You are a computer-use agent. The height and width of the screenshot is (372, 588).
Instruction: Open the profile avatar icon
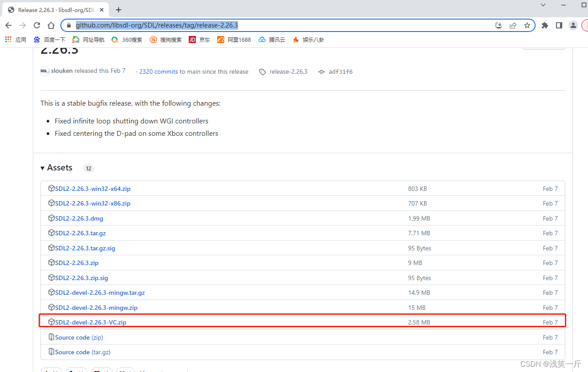[x=573, y=25]
